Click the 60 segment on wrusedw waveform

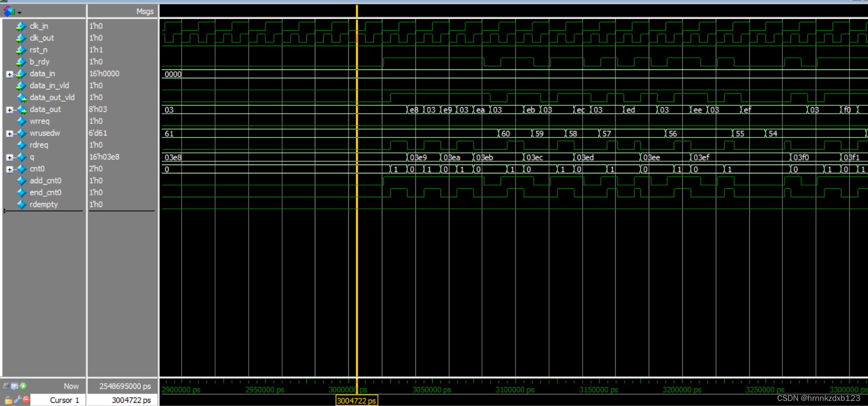coord(515,134)
